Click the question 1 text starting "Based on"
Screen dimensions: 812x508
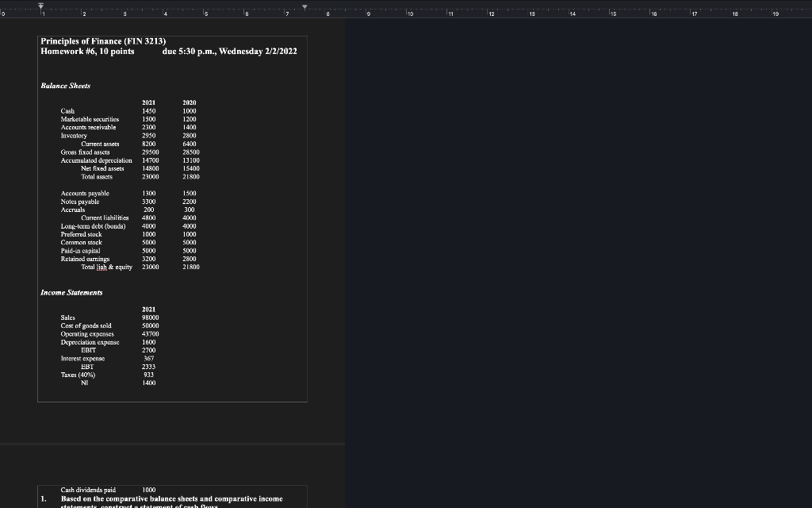171,498
